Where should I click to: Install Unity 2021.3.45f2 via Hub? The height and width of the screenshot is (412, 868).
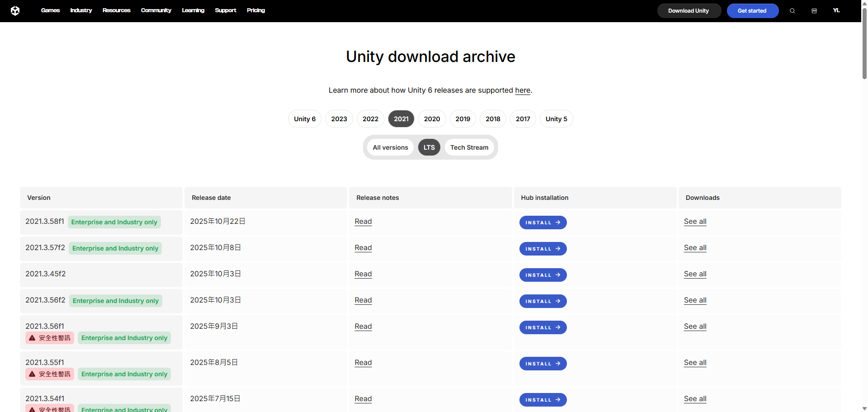pos(543,275)
